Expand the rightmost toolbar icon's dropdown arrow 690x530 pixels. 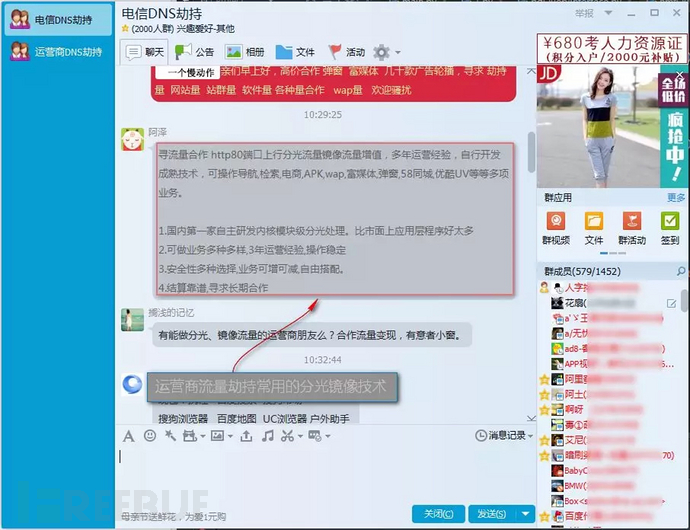tap(328, 436)
